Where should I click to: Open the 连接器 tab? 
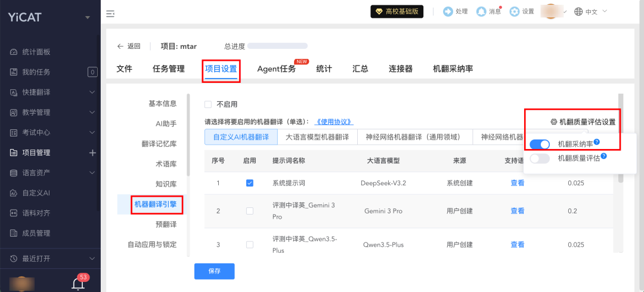(x=401, y=69)
